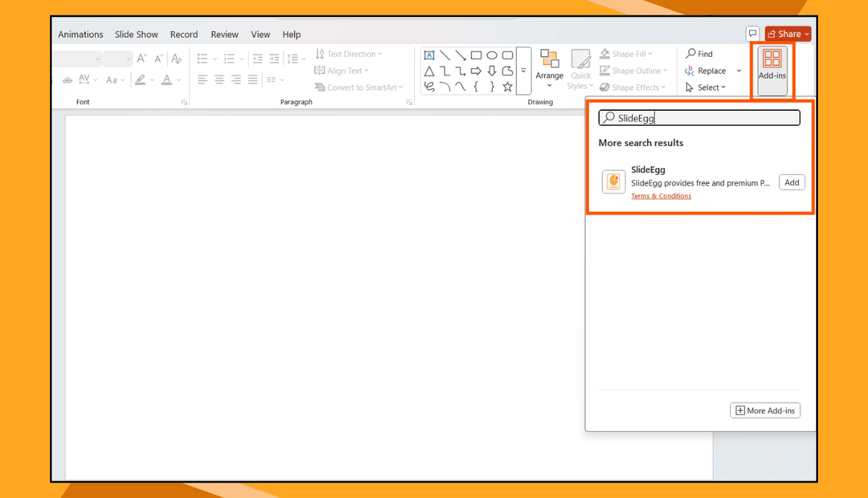Toggle center paragraph alignment
Image resolution: width=868 pixels, height=498 pixels.
click(219, 80)
